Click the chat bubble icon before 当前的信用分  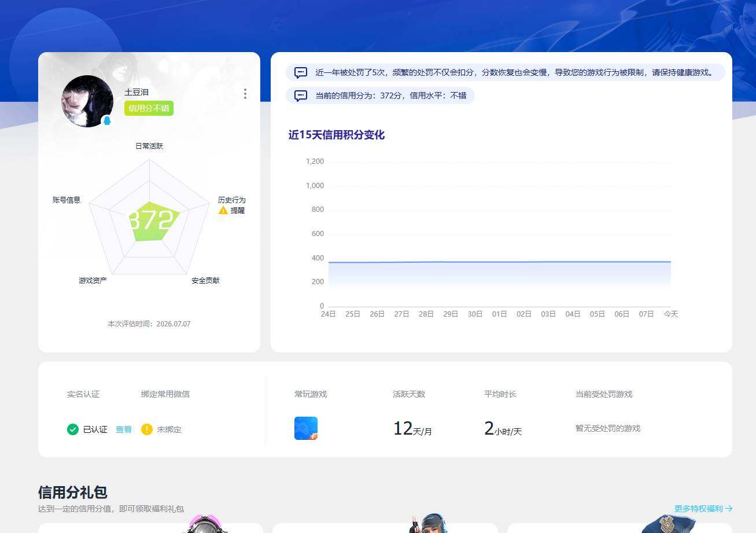tap(301, 96)
